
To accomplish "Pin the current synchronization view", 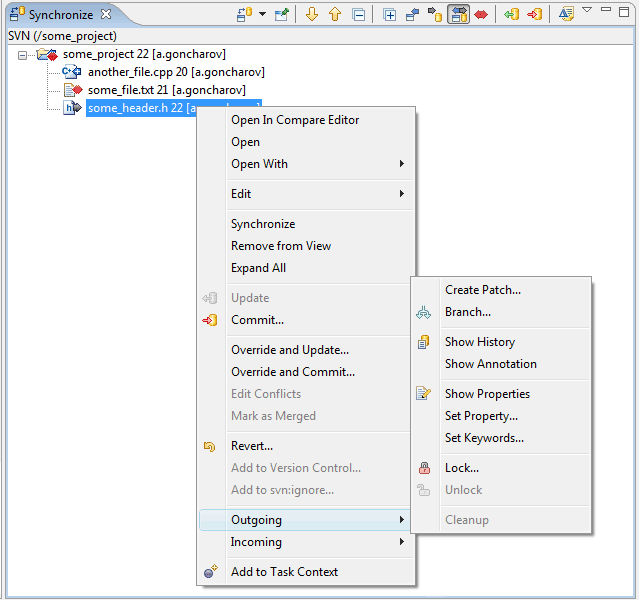I will pyautogui.click(x=282, y=15).
